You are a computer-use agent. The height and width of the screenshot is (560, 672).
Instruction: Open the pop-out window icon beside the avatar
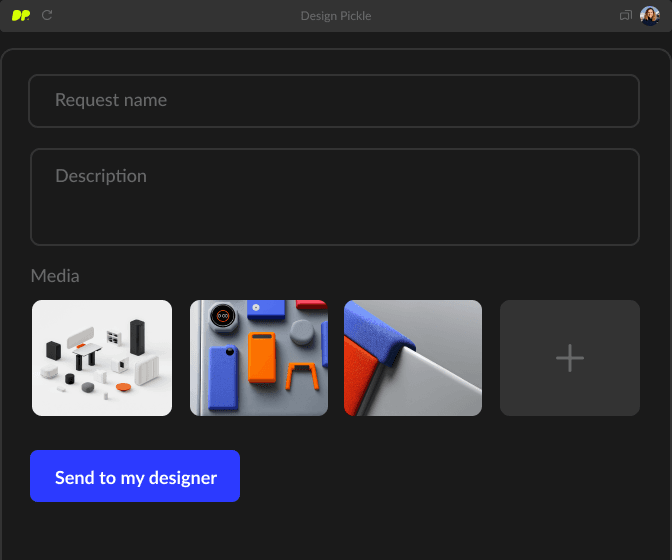coord(626,16)
